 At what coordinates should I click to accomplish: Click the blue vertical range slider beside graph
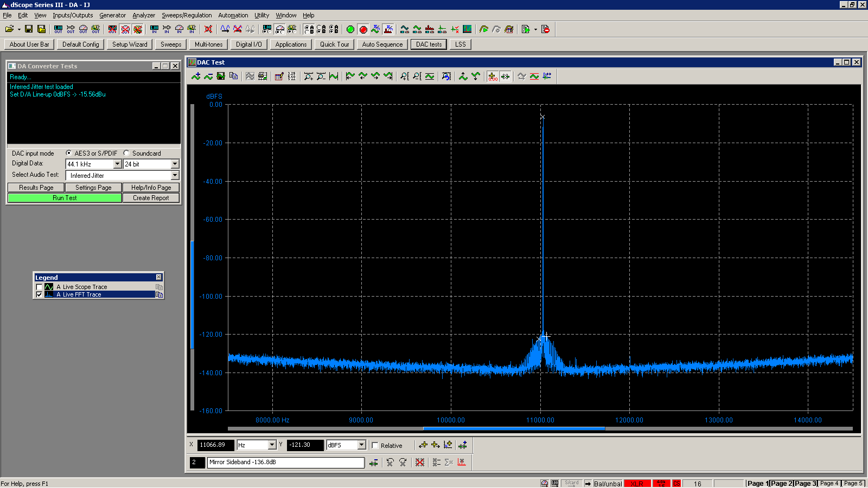click(192, 294)
